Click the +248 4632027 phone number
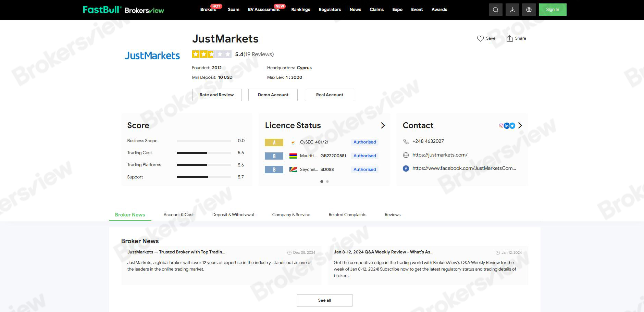 tap(428, 141)
